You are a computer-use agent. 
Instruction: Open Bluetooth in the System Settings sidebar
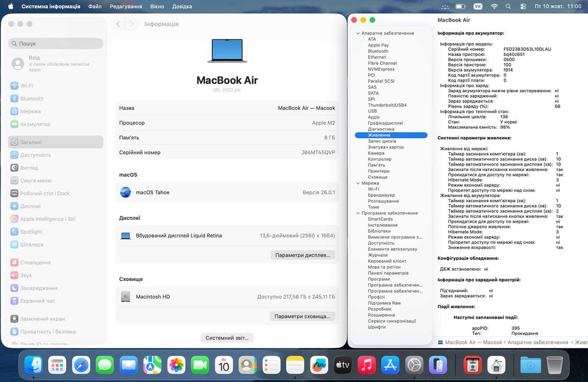[55, 99]
